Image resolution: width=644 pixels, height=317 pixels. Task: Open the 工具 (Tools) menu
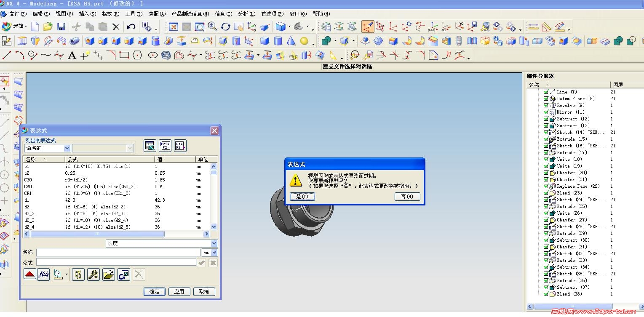tap(134, 14)
